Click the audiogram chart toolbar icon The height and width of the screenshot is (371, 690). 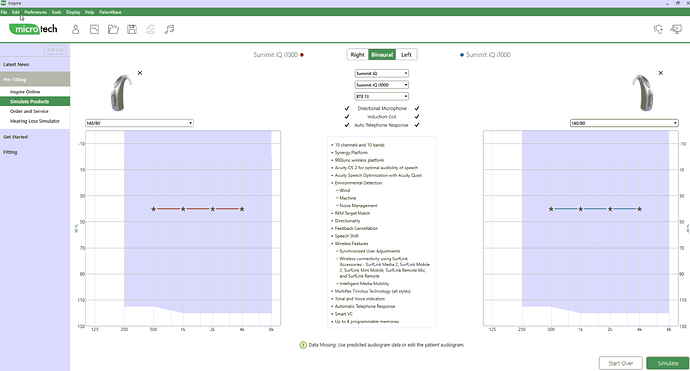click(x=94, y=29)
